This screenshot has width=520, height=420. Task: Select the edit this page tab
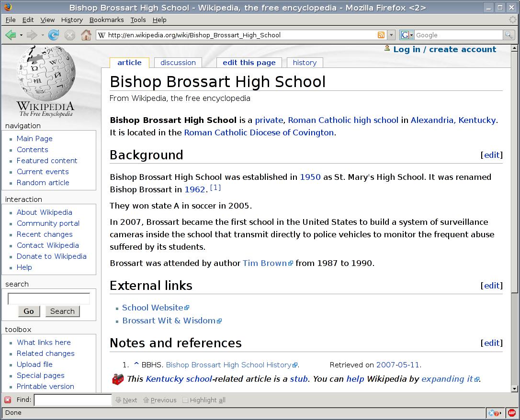pos(249,63)
